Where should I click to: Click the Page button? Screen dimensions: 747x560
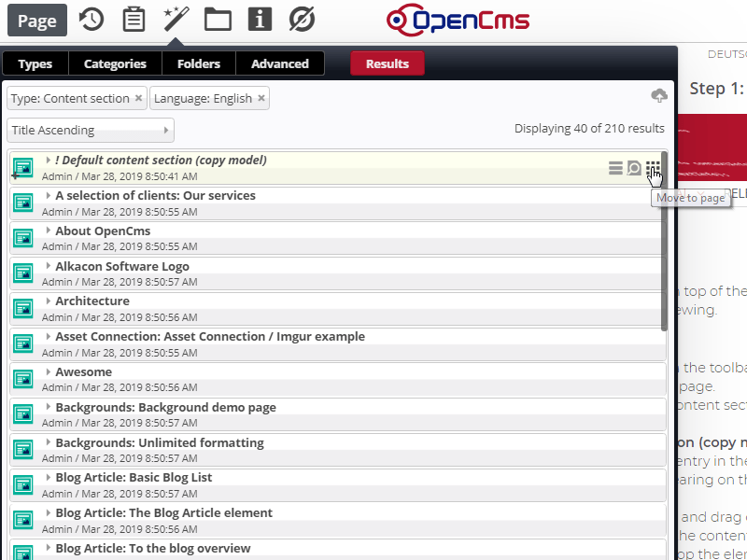pos(37,20)
